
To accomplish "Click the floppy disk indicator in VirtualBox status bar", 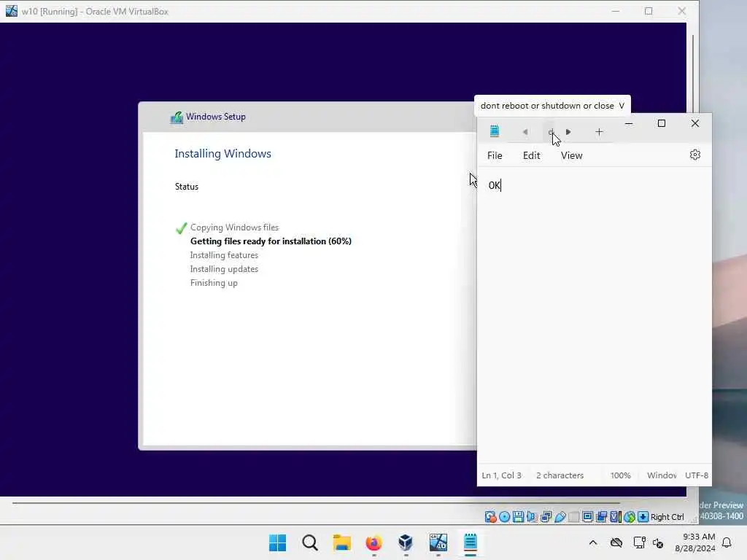I will coord(519,517).
